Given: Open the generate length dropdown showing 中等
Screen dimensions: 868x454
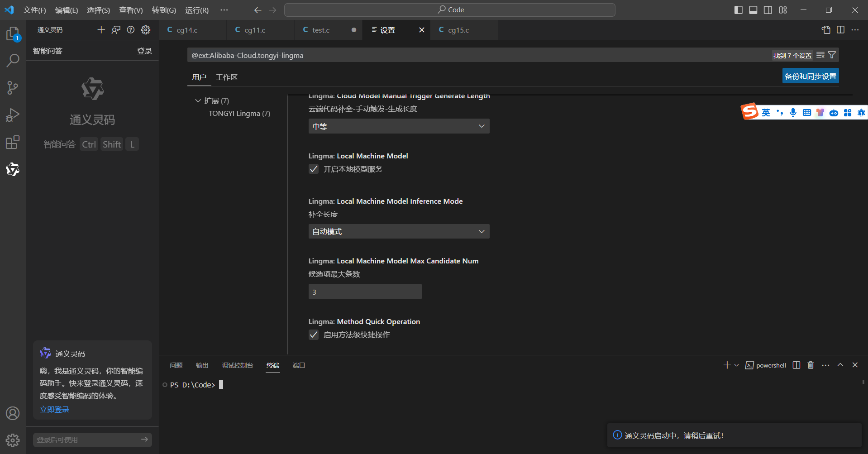Looking at the screenshot, I should click(399, 126).
